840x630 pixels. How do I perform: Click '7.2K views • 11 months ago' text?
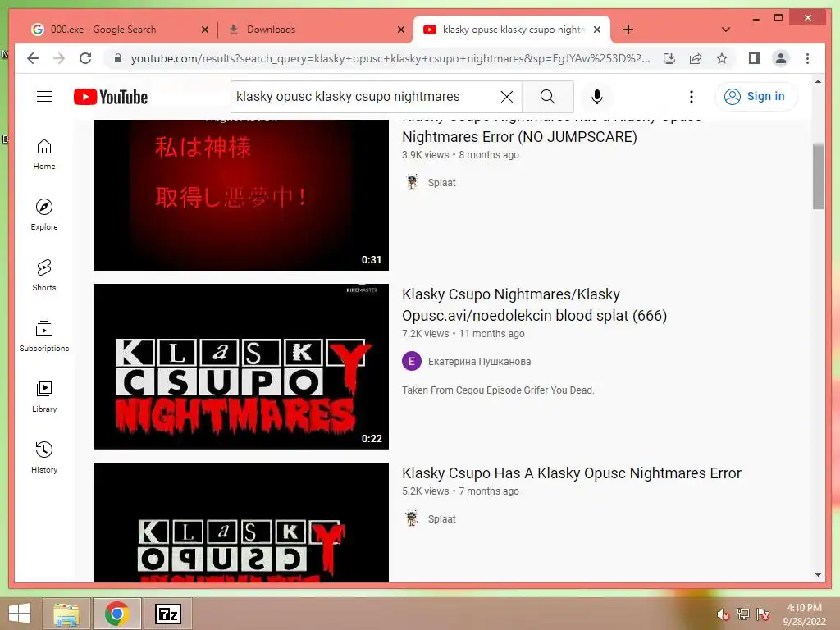pyautogui.click(x=463, y=334)
